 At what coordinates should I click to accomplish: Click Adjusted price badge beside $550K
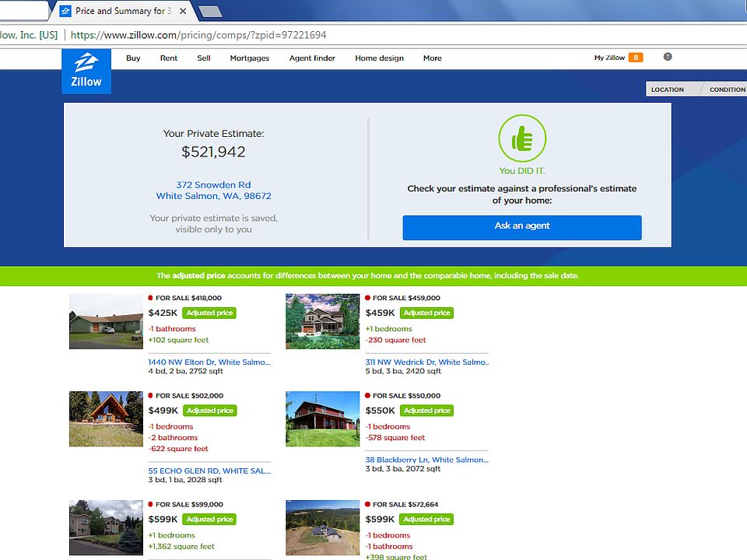(427, 411)
